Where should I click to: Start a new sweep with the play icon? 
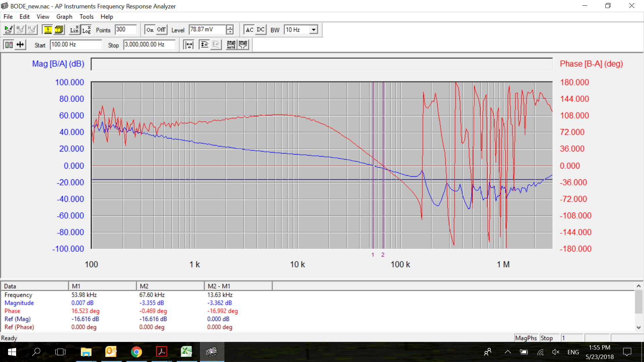pos(8,30)
